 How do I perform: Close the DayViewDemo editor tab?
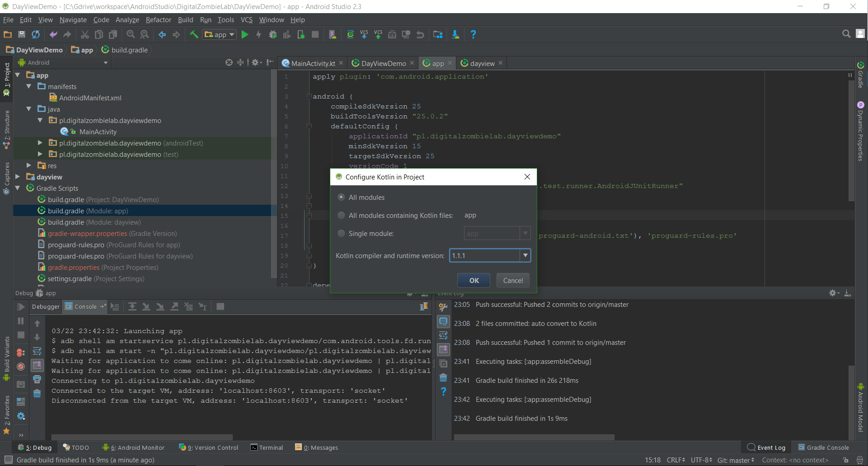point(412,63)
